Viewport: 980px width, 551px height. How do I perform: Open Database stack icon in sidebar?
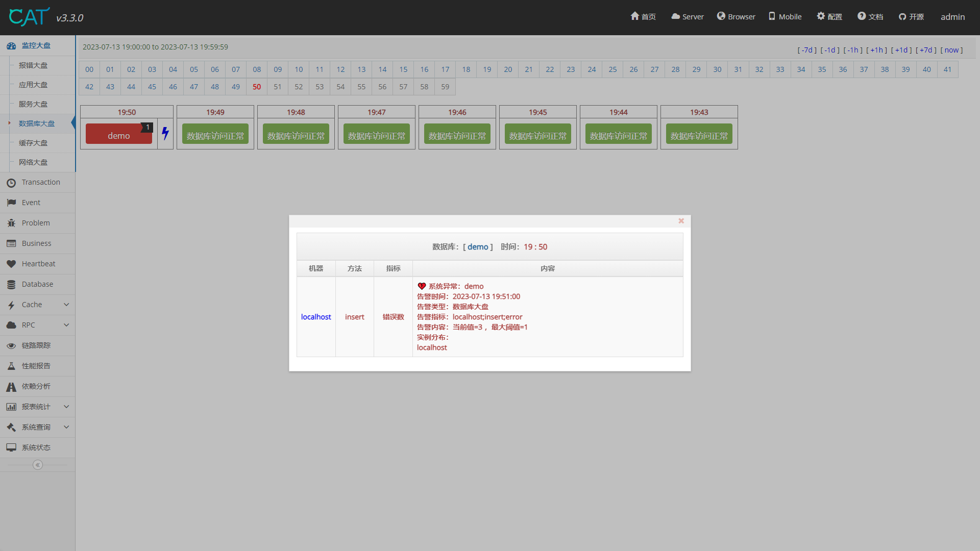[x=11, y=284]
